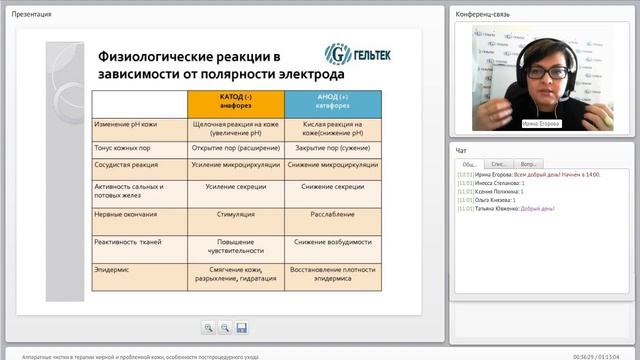Screen dimensions: 640x360
Task: Click the 'Чат' panel title
Action: [x=461, y=151]
